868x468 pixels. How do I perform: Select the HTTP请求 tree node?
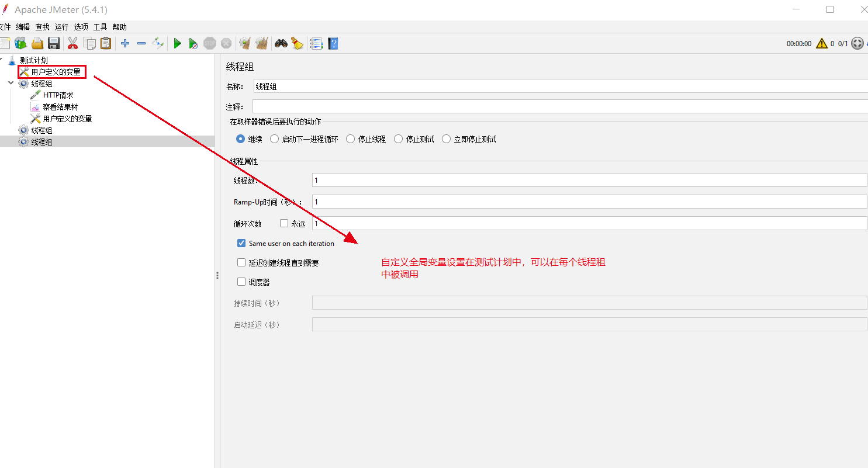tap(58, 95)
